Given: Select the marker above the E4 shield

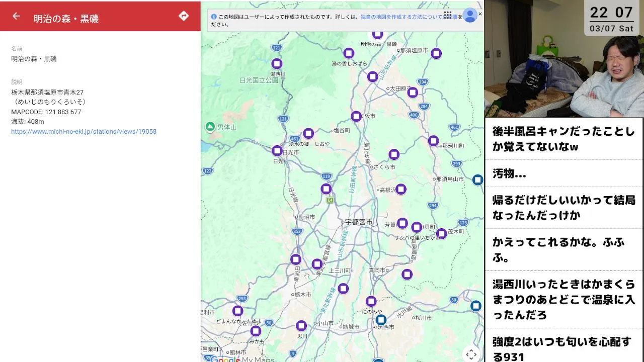Looking at the screenshot, I should 326,189.
